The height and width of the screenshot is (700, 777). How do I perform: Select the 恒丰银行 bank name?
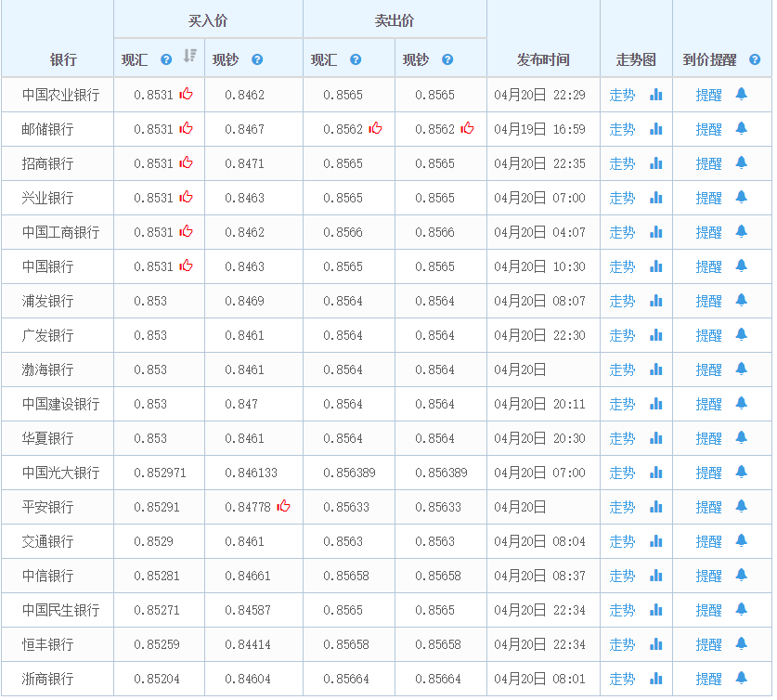pos(47,644)
